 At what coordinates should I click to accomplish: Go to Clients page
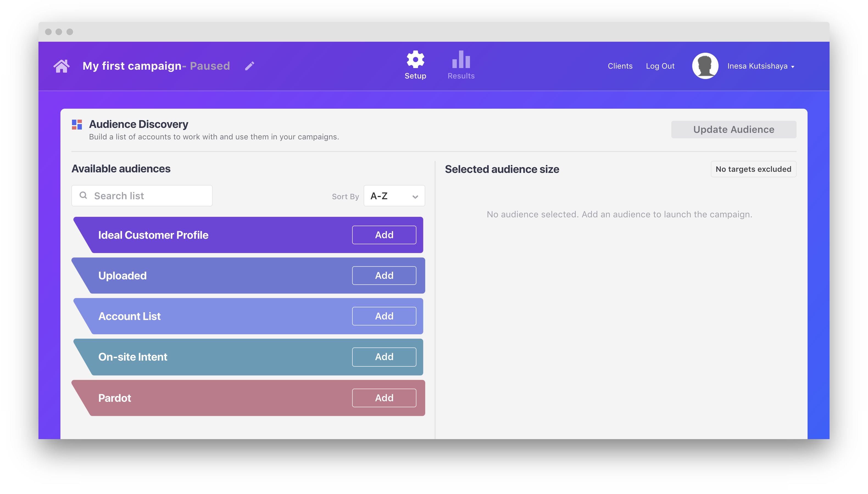[620, 66]
